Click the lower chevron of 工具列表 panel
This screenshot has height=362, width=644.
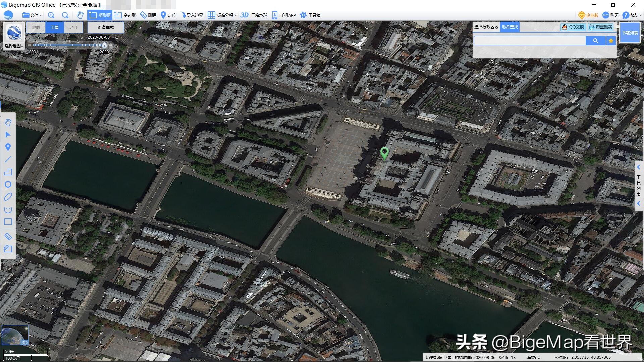tap(639, 203)
